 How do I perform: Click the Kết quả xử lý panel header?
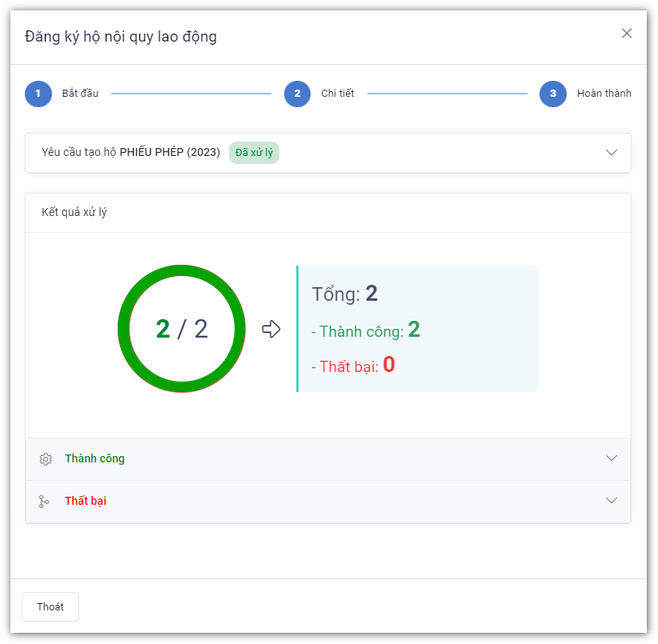pyautogui.click(x=74, y=213)
